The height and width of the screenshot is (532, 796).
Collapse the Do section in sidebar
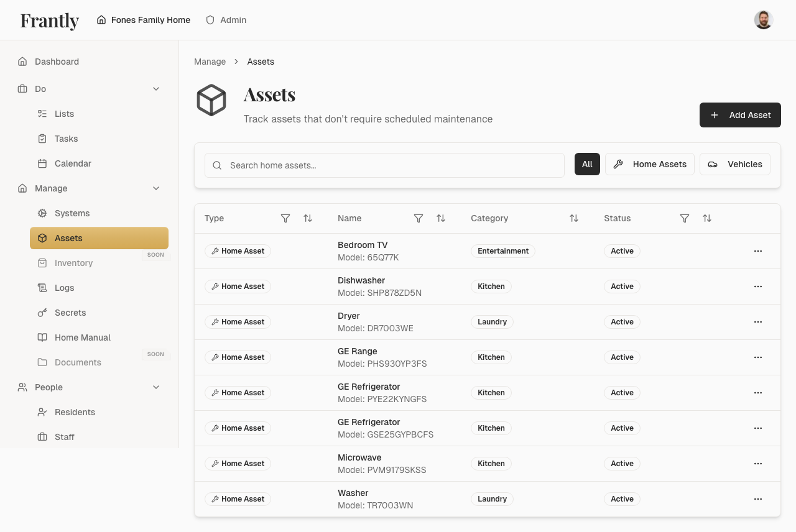click(156, 89)
